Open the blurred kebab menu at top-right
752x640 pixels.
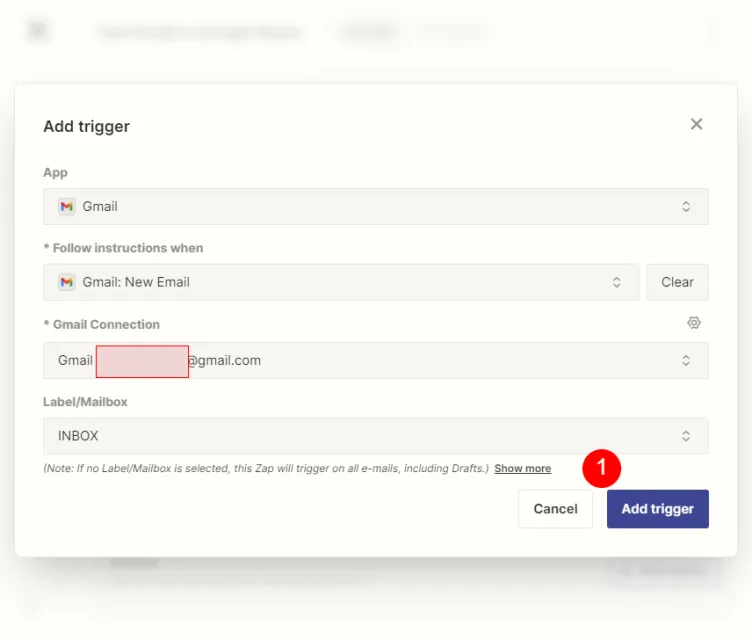pos(712,32)
